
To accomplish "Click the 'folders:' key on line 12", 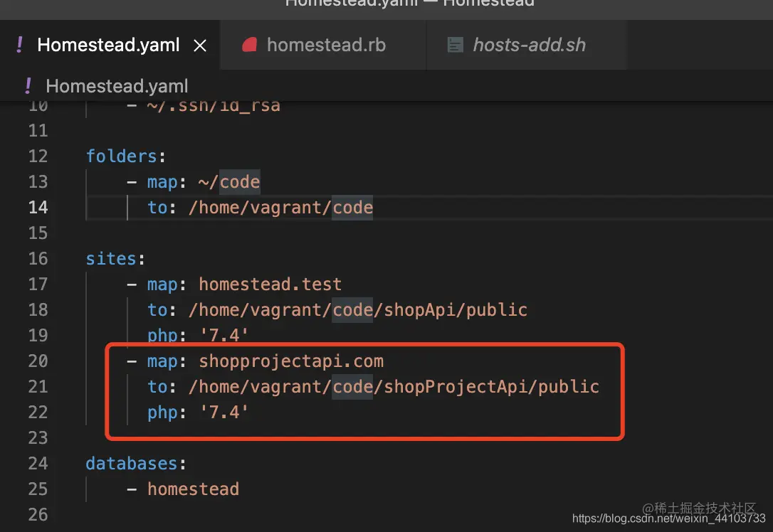I will pyautogui.click(x=126, y=156).
